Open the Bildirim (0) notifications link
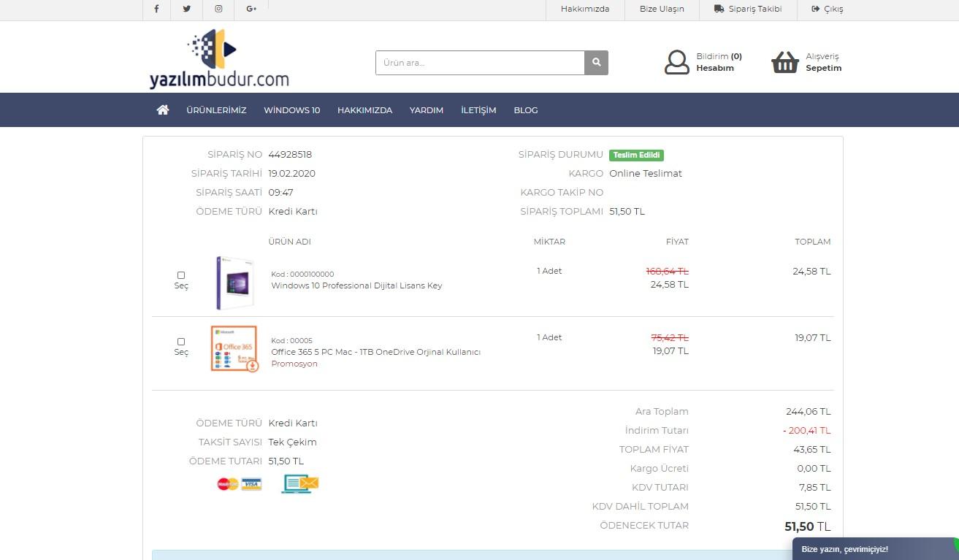The image size is (959, 560). point(719,56)
